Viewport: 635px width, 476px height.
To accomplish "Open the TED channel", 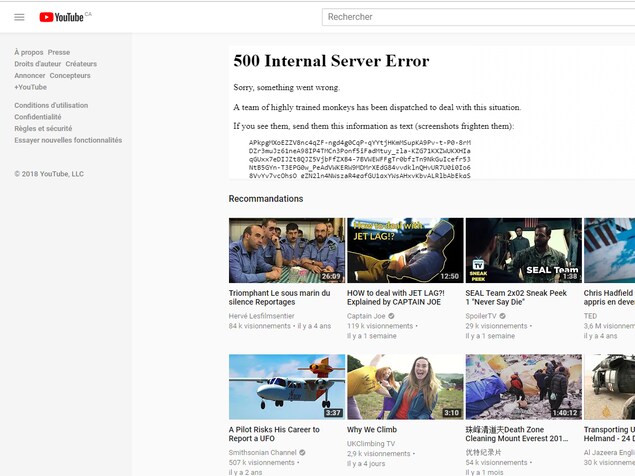I will click(x=590, y=316).
